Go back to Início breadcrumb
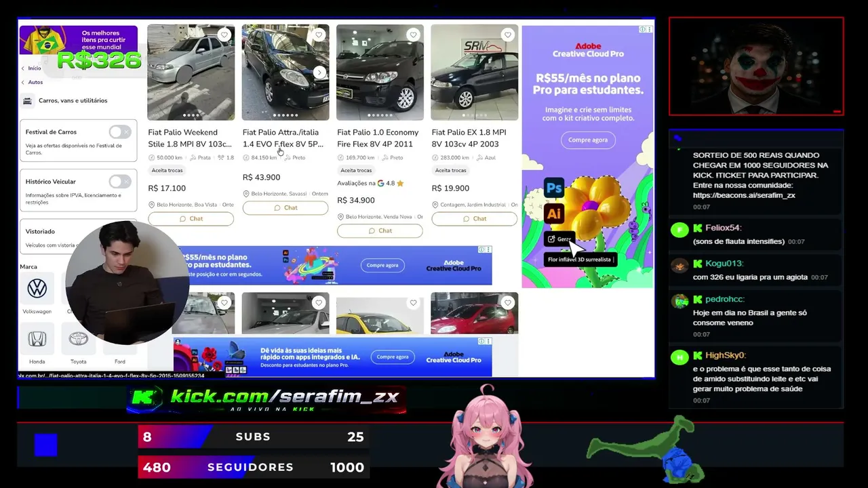 pos(34,68)
